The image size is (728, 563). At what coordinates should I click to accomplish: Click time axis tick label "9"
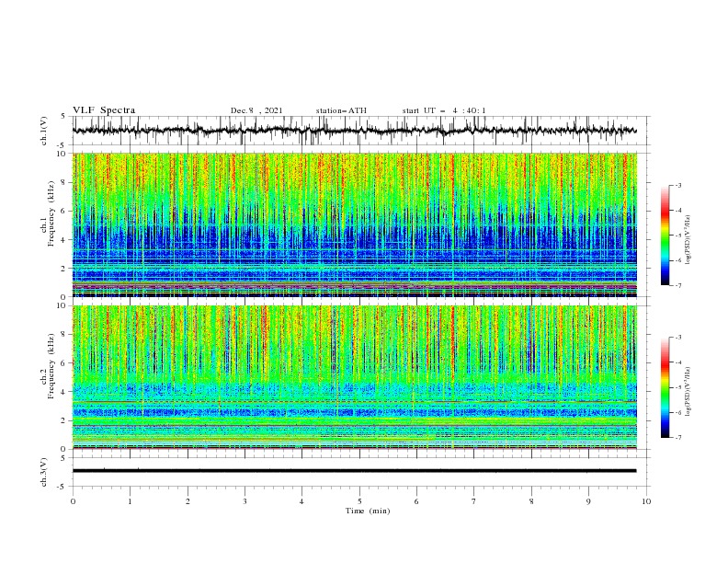tap(588, 501)
